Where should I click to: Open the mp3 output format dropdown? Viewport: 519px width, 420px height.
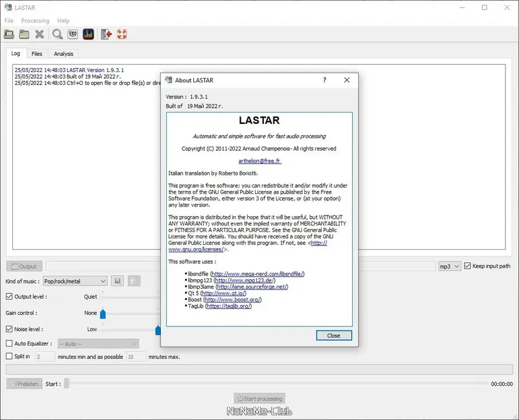coord(450,266)
